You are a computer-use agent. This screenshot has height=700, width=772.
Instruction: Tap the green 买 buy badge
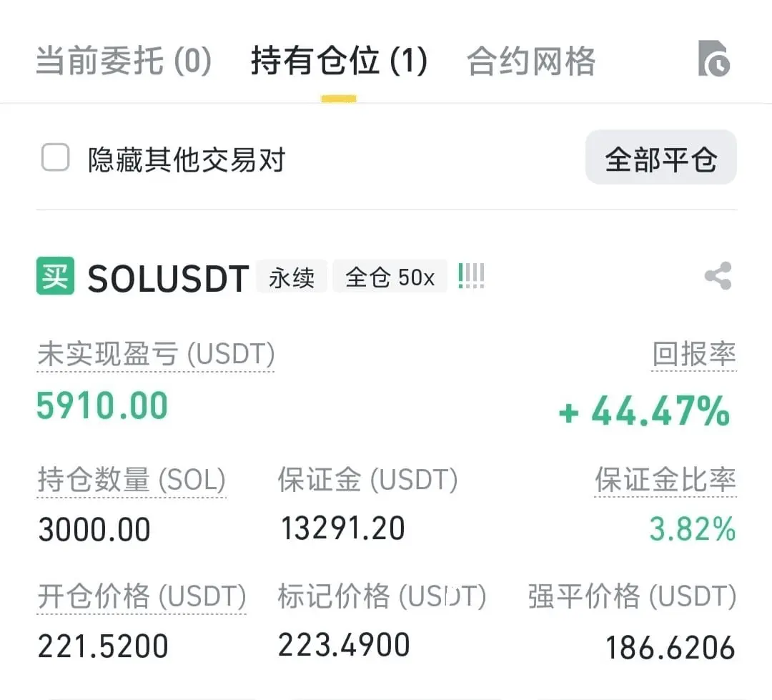tap(55, 276)
